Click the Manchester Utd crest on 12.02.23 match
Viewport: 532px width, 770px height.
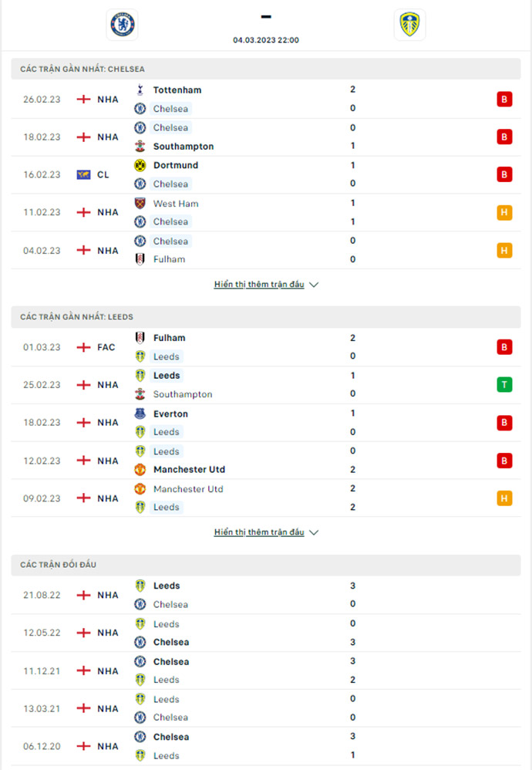tap(140, 469)
